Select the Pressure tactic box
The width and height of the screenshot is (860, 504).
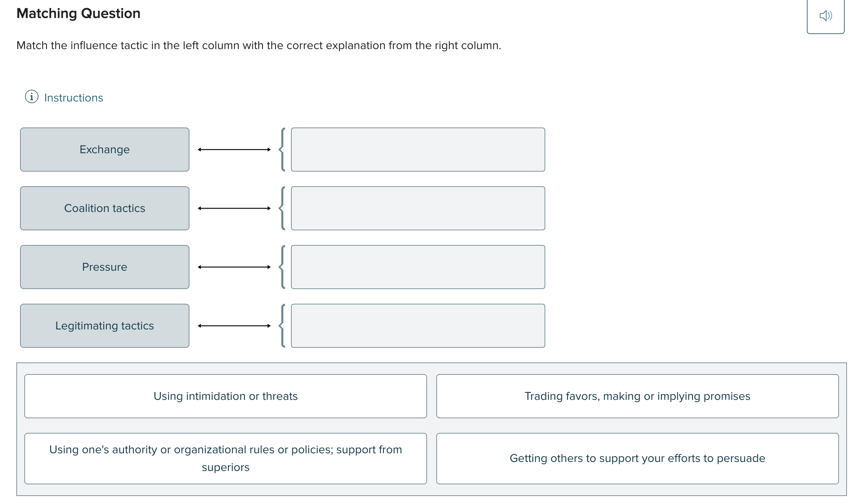(x=105, y=267)
